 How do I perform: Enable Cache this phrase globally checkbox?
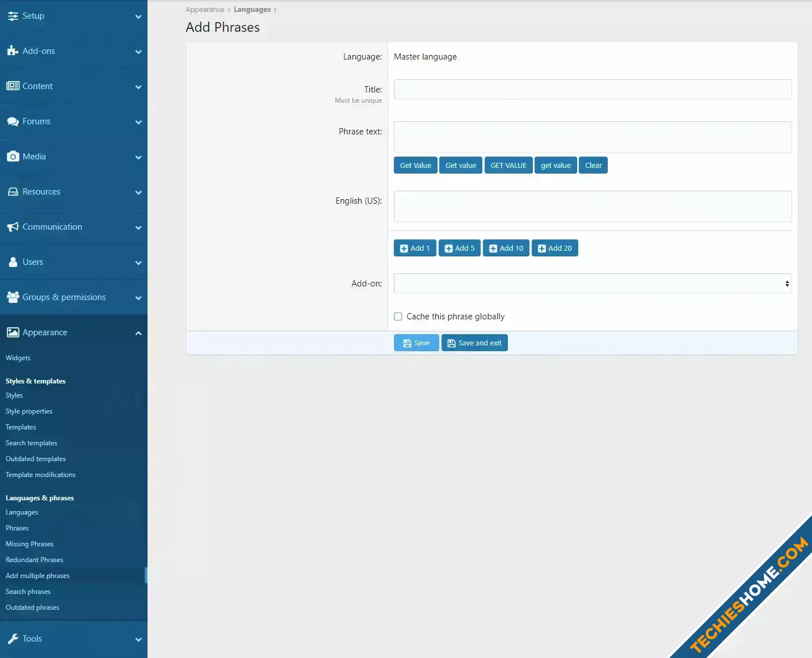pyautogui.click(x=398, y=317)
